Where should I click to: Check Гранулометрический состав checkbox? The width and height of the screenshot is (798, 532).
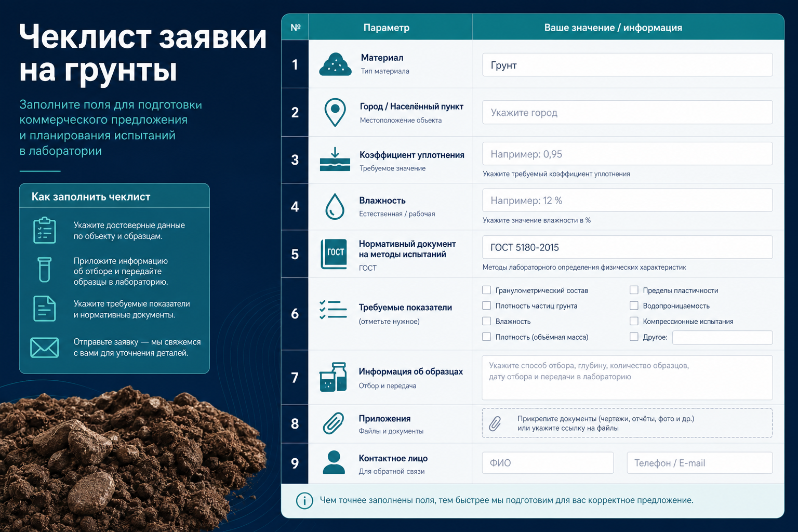point(487,290)
